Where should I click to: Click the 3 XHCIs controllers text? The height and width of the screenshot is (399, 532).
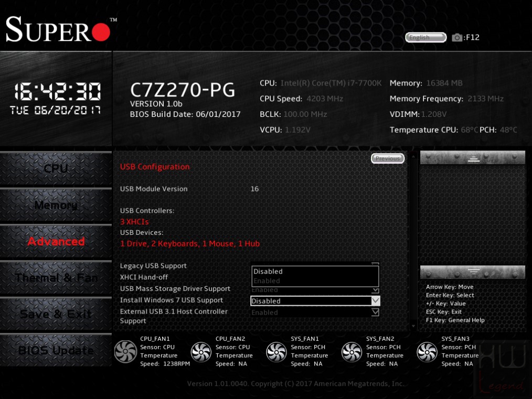pyautogui.click(x=134, y=222)
